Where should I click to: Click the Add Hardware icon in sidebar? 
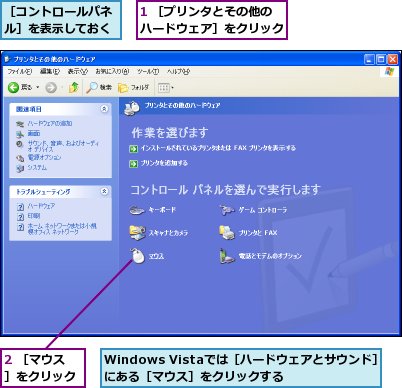(x=20, y=124)
